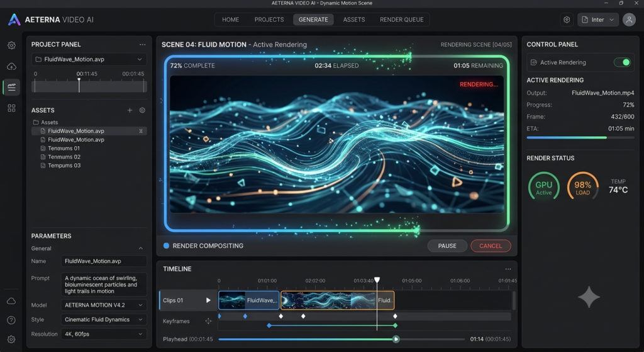Open settings gear in top bar

point(567,20)
